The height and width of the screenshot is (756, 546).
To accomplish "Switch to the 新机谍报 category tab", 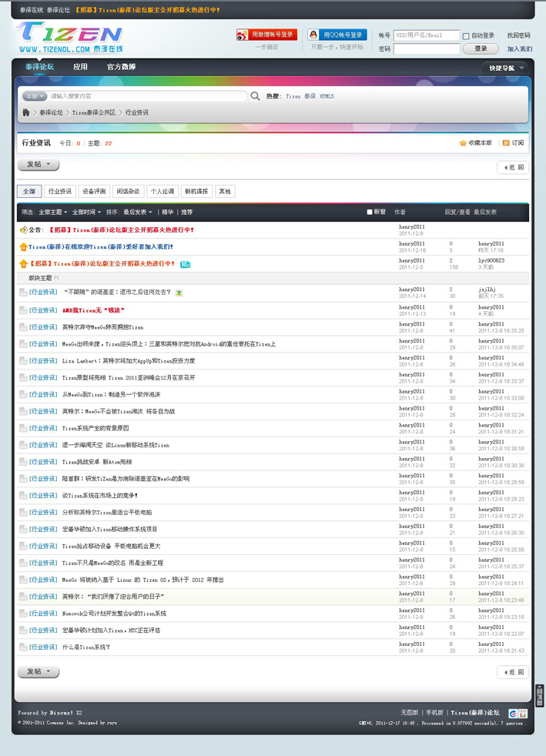I will (196, 192).
